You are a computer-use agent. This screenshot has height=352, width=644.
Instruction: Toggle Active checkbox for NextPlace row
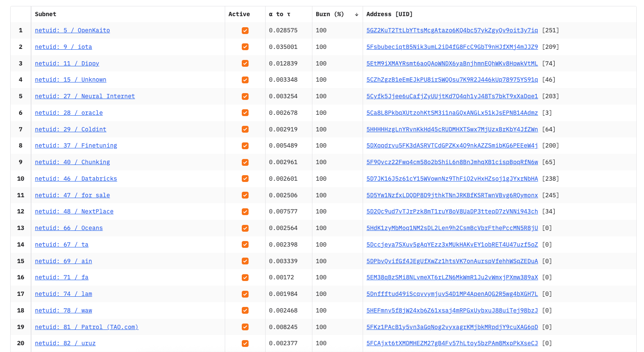click(x=245, y=212)
